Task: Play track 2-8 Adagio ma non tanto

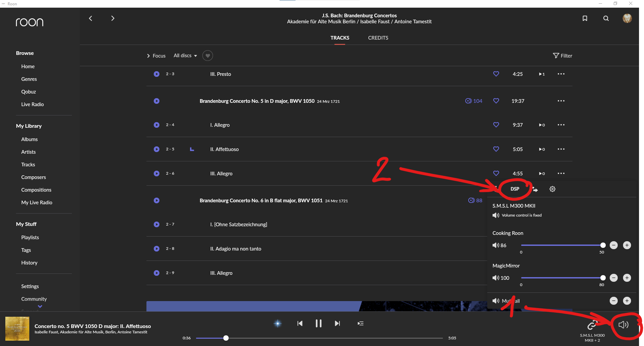Action: coord(156,249)
